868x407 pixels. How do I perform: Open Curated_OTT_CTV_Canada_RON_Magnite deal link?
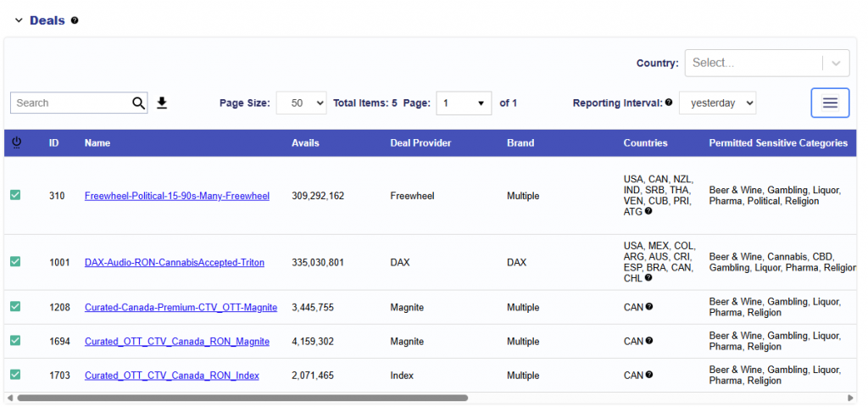click(x=176, y=341)
